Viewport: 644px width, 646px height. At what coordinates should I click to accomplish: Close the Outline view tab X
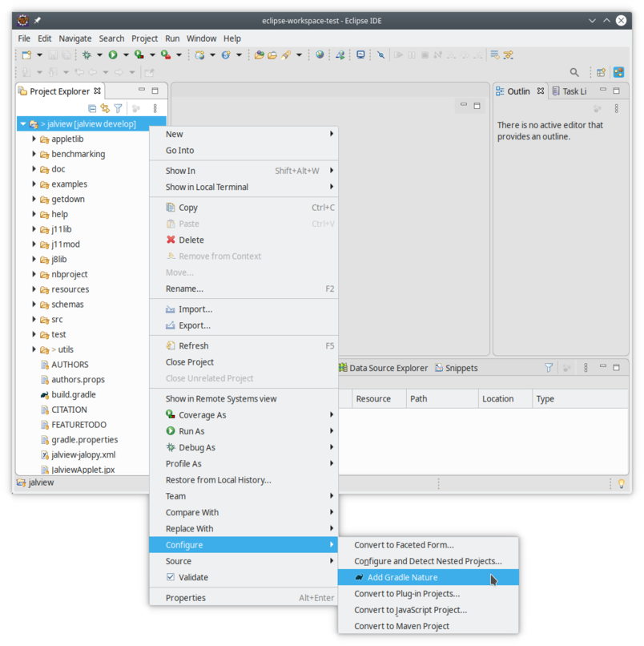click(541, 91)
